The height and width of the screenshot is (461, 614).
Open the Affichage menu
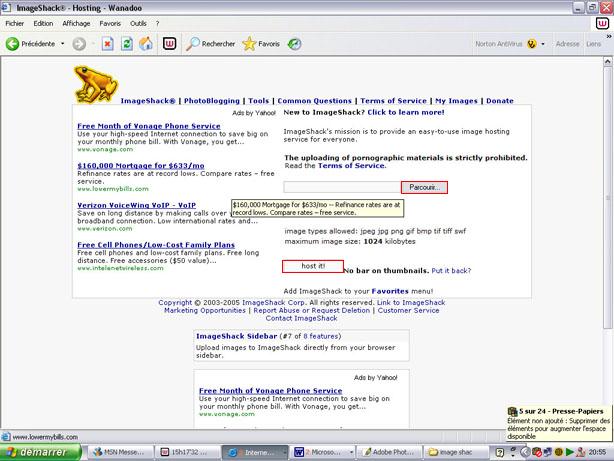click(76, 22)
